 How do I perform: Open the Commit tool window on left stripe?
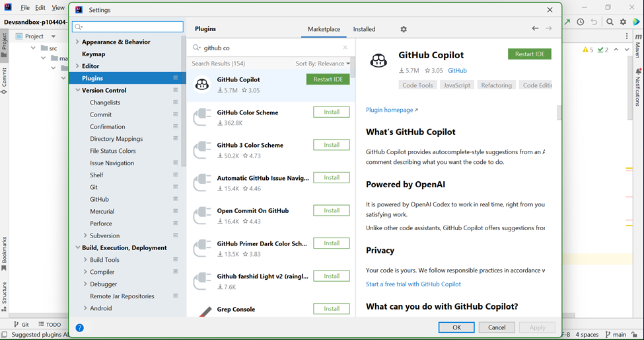coord(4,81)
